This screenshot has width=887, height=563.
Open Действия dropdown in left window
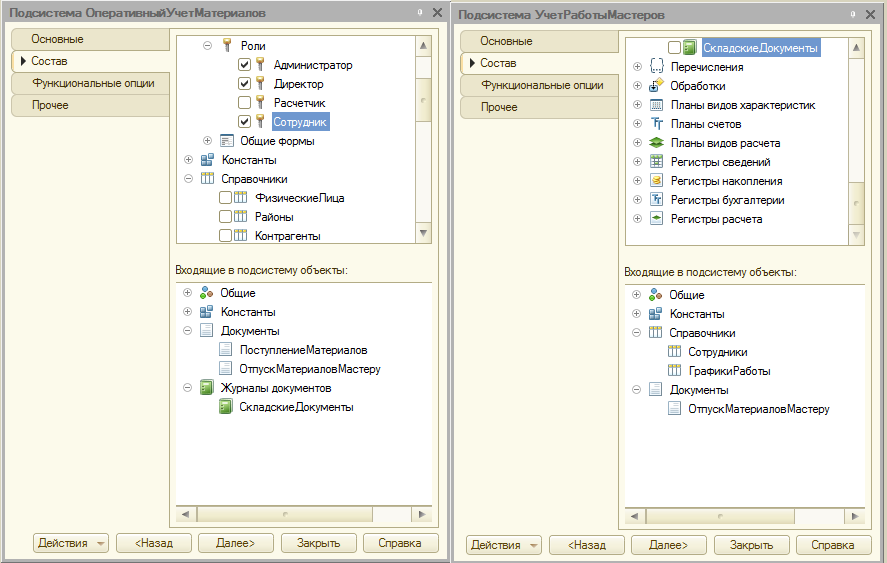tap(71, 543)
